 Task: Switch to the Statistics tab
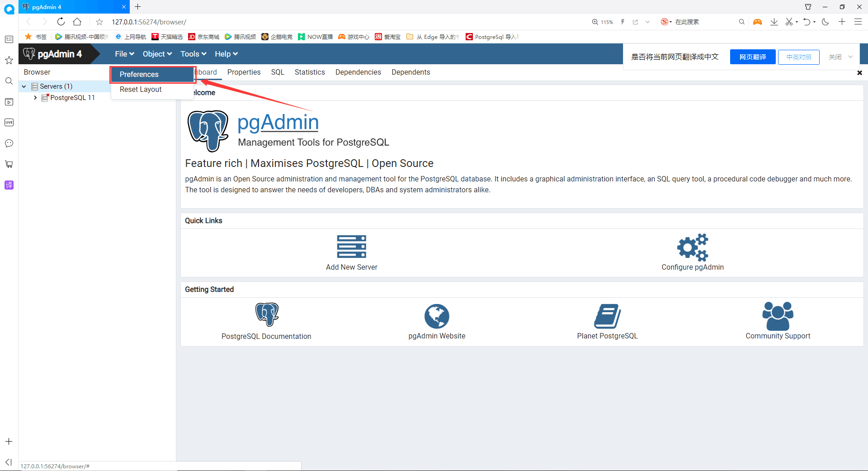[x=310, y=72]
